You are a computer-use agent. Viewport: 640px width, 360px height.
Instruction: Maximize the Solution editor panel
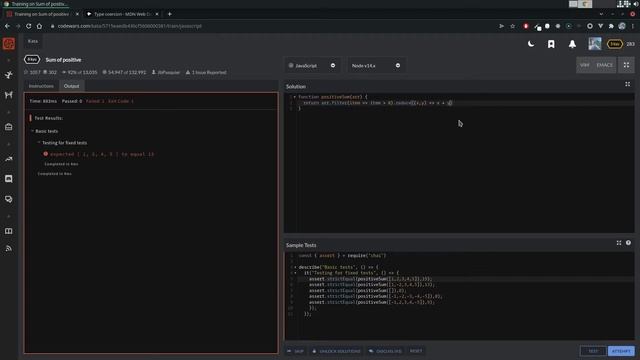click(627, 84)
